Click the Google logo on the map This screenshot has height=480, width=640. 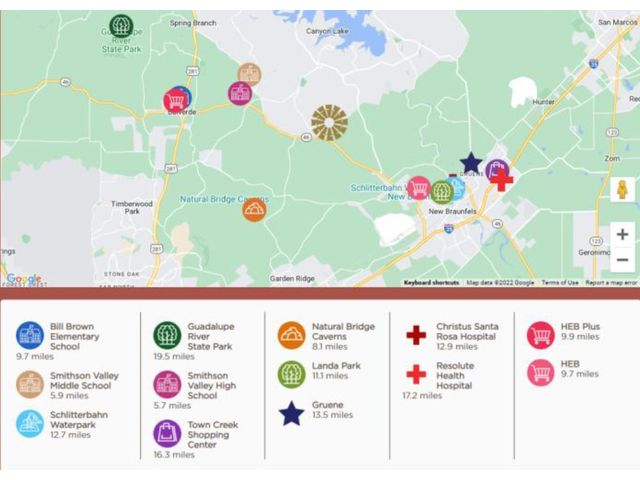pyautogui.click(x=23, y=279)
